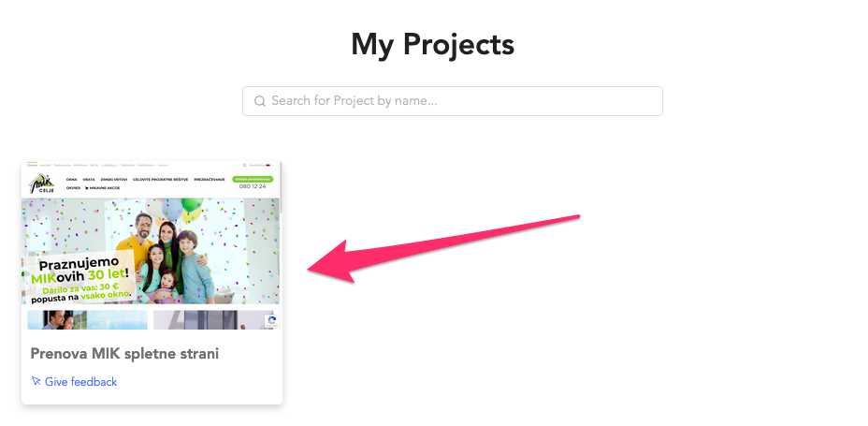Click the cursor icon beside Give feedback
Image resolution: width=868 pixels, height=426 pixels.
click(x=36, y=382)
